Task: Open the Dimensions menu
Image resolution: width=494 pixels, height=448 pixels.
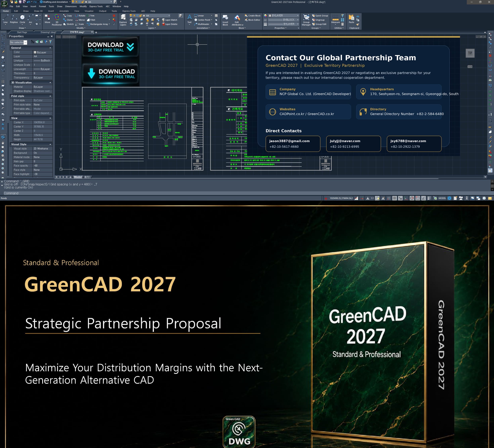Action: (71, 6)
